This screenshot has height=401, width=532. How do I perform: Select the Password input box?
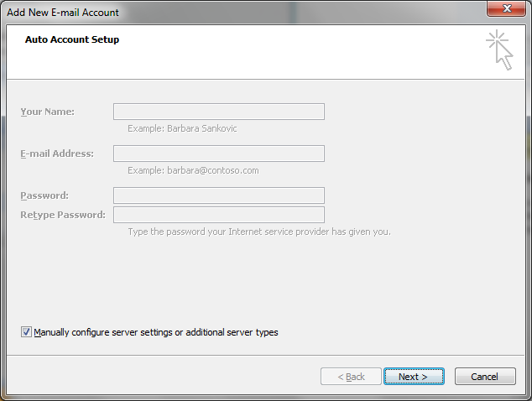tap(218, 195)
